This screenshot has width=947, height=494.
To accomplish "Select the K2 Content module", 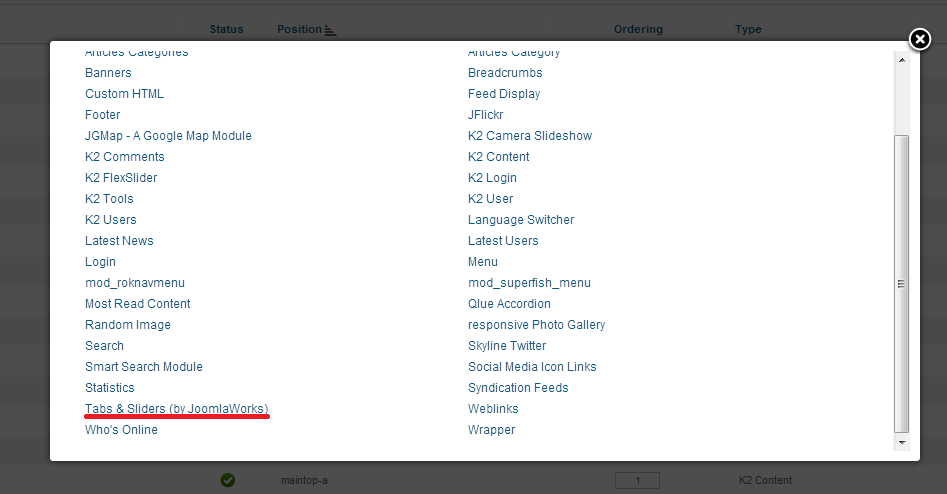I will point(498,157).
